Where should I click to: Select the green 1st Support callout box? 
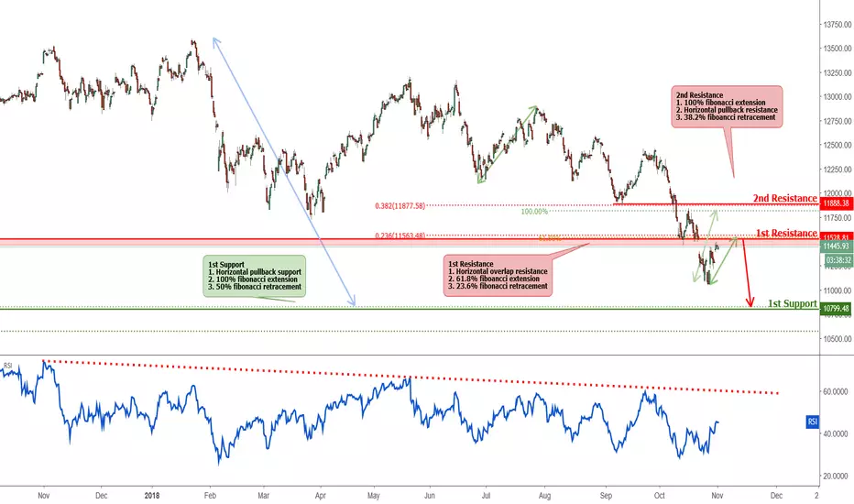click(255, 276)
